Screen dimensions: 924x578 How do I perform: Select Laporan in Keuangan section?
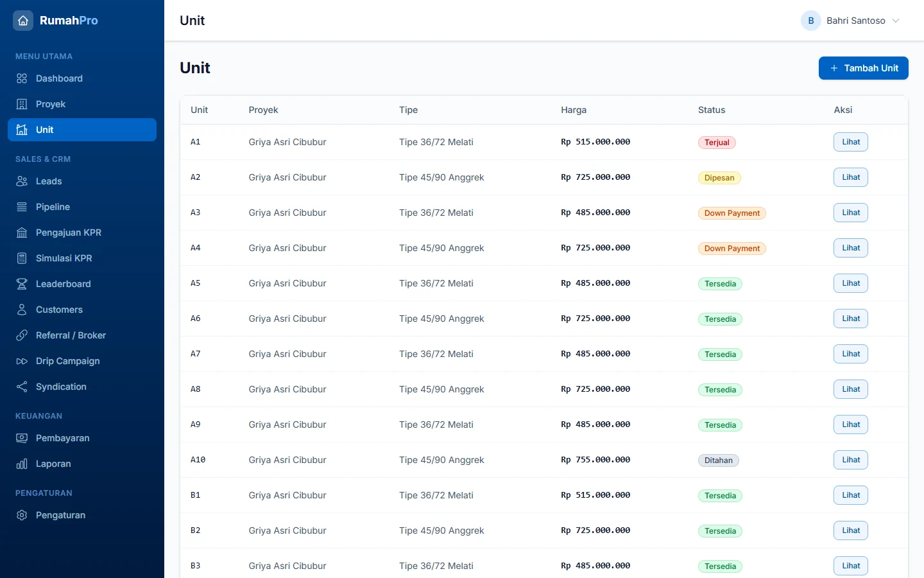pyautogui.click(x=82, y=464)
